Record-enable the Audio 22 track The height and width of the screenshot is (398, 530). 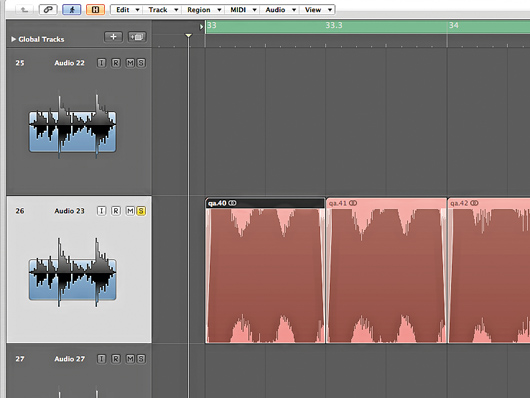(116, 63)
